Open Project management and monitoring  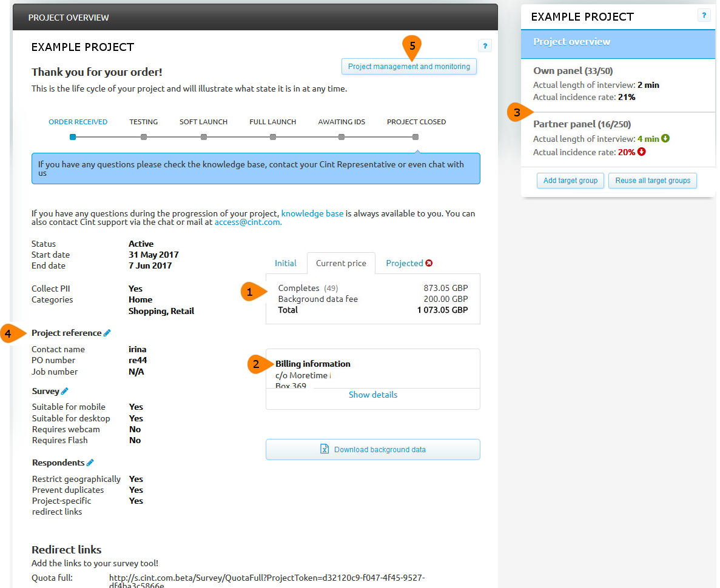coord(409,67)
